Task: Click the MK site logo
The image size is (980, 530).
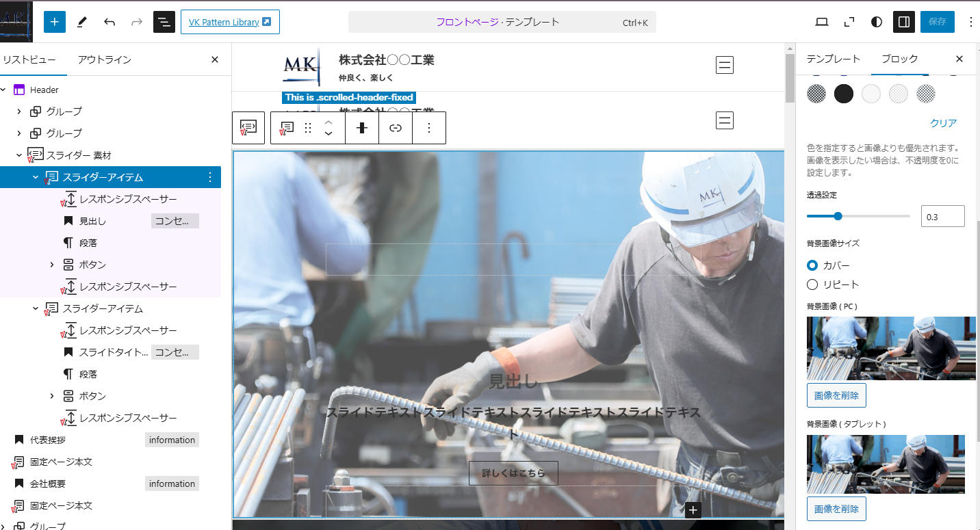Action: (301, 66)
